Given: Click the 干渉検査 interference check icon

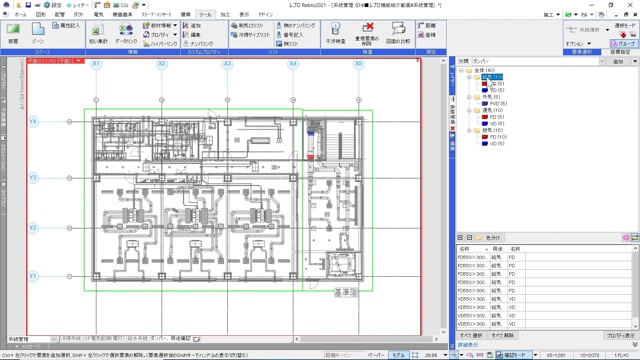Looking at the screenshot, I should [x=336, y=33].
